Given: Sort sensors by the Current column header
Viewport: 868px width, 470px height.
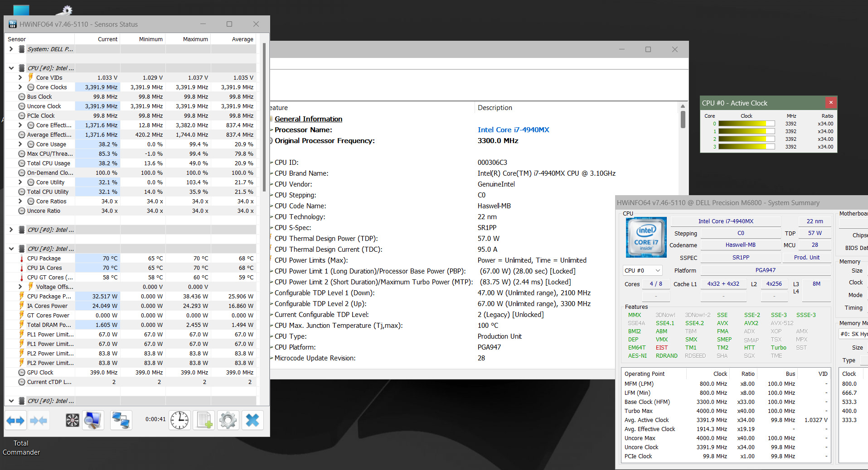Looking at the screenshot, I should click(x=97, y=39).
